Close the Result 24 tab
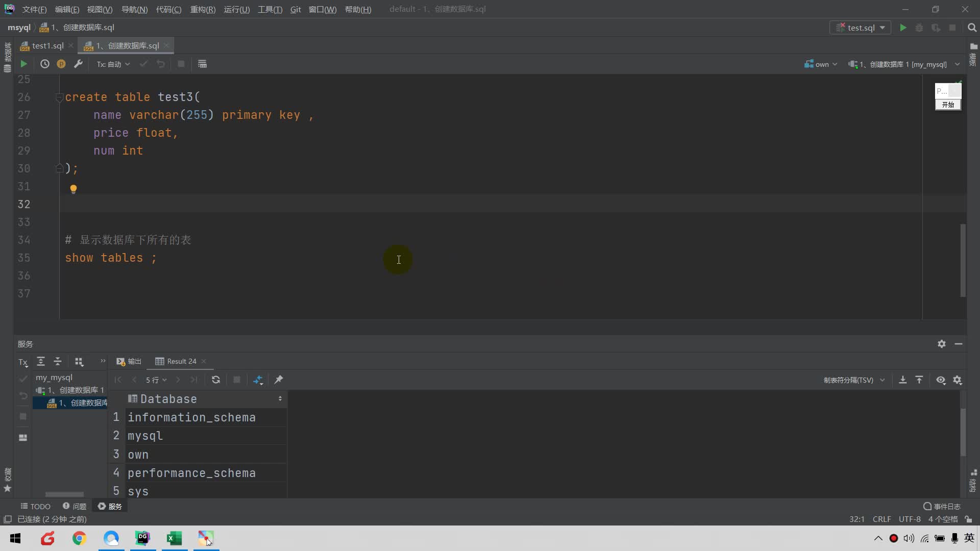The height and width of the screenshot is (551, 980). pyautogui.click(x=204, y=361)
